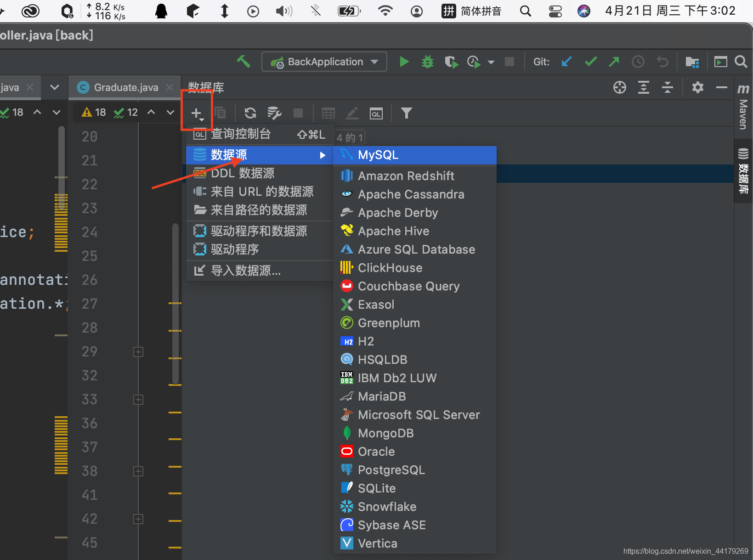Go to previous problem in Graduate.java
The image size is (753, 560).
151,113
